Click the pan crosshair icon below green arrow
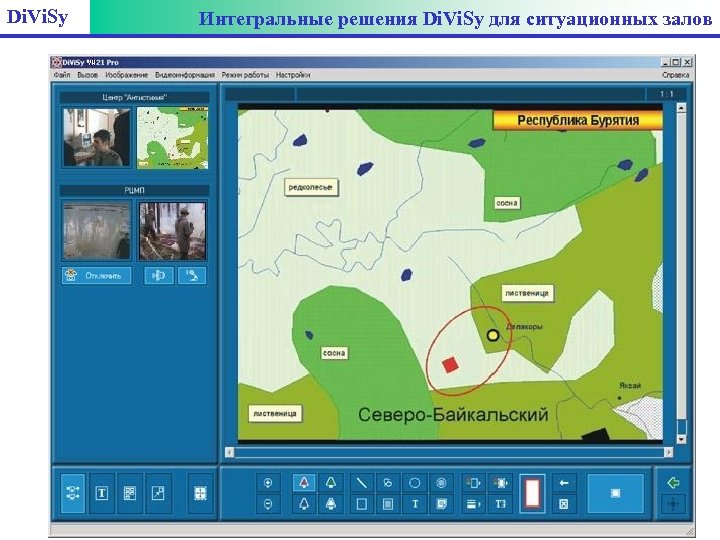The image size is (720, 540). [x=673, y=504]
